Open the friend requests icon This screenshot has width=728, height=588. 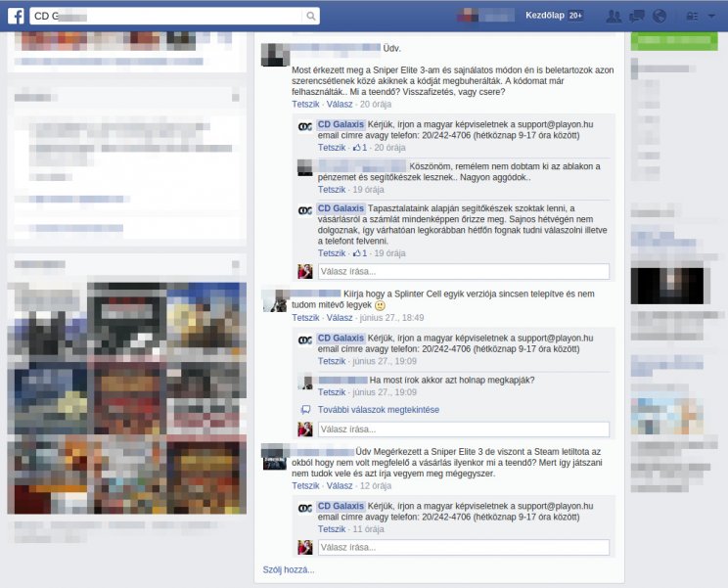coord(614,17)
